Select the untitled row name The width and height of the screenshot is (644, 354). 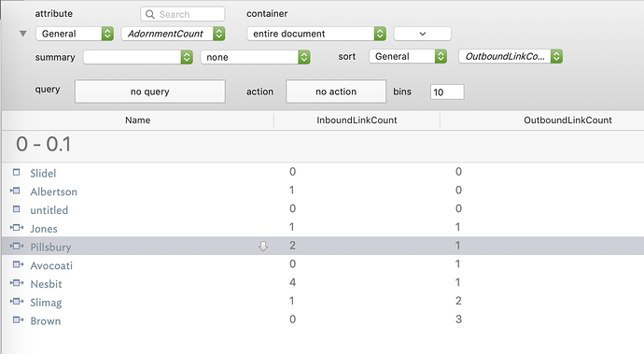tap(49, 210)
